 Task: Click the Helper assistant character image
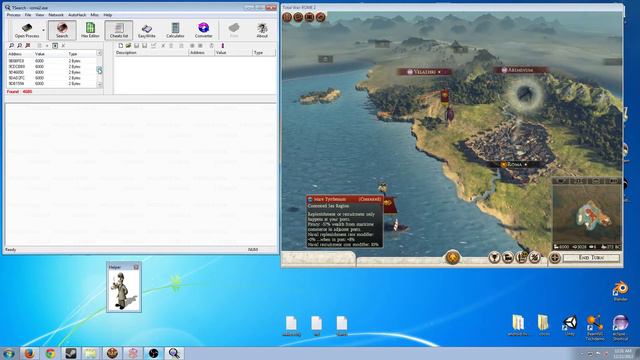pyautogui.click(x=124, y=291)
